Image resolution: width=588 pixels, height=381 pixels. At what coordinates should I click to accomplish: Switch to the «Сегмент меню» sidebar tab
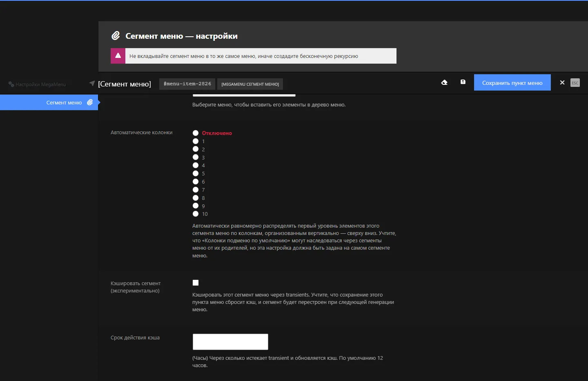[x=49, y=102]
